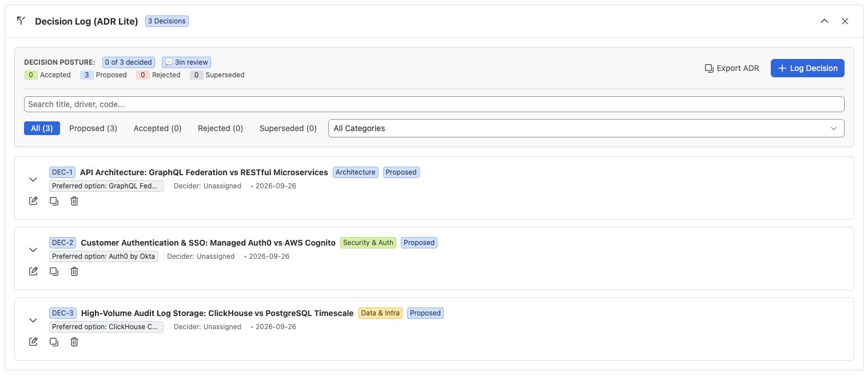
Task: Expand the DEC-1 API Architecture row
Action: click(x=33, y=179)
